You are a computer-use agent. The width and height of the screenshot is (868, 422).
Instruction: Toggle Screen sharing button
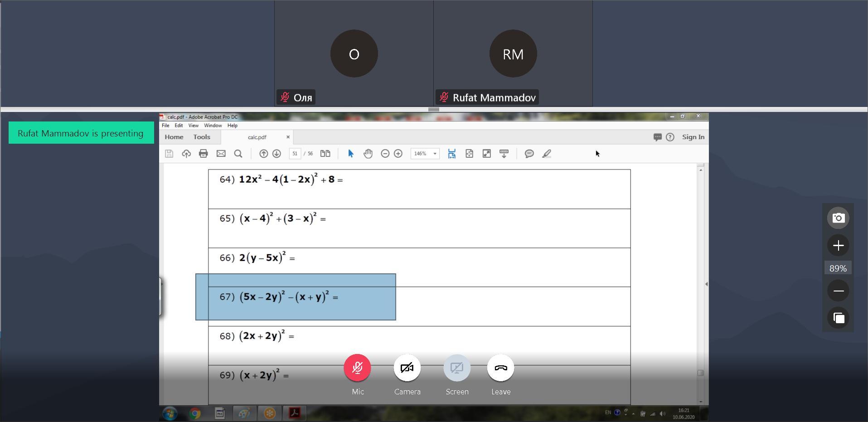pos(457,368)
